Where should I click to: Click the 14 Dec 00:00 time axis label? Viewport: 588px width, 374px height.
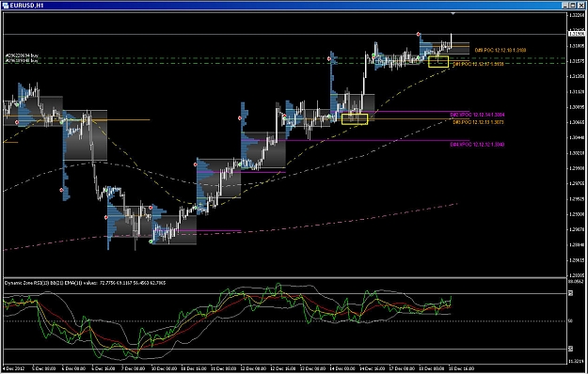coord(342,368)
